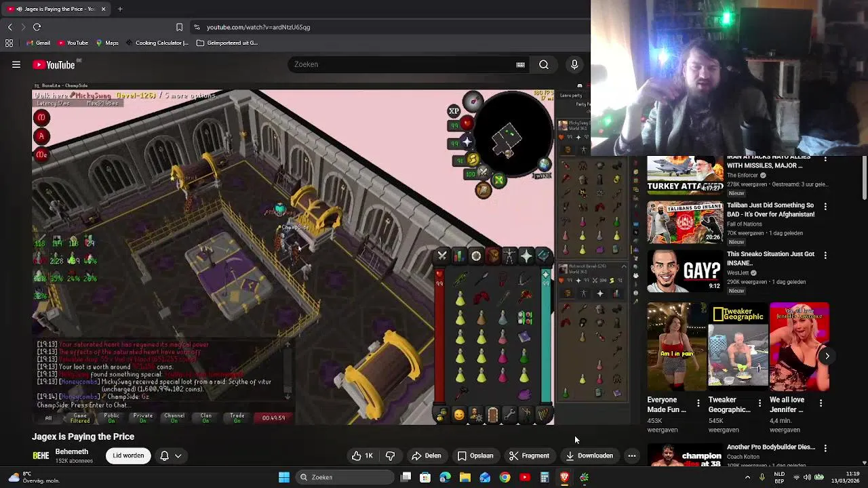The height and width of the screenshot is (488, 868).
Task: Open emotes smiley tab in game
Action: pos(459,414)
